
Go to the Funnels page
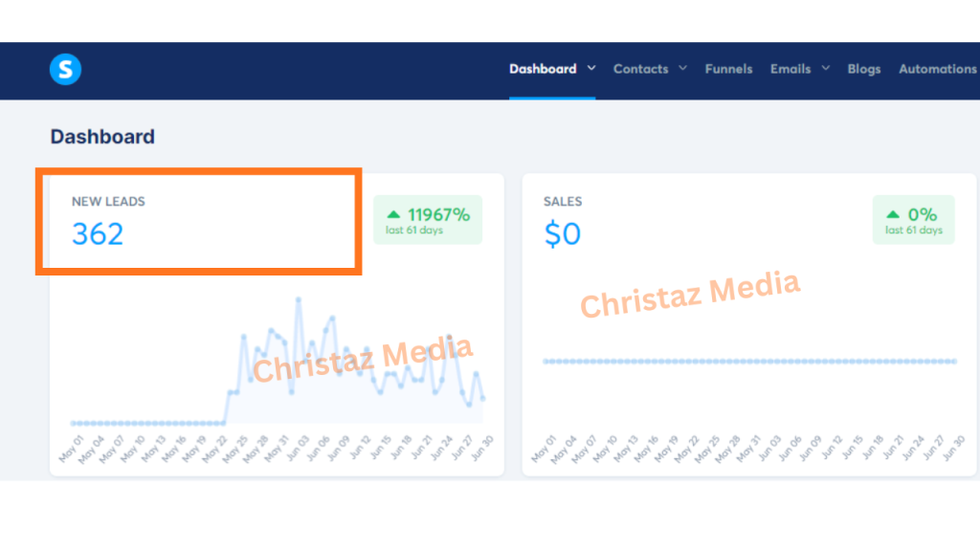728,69
